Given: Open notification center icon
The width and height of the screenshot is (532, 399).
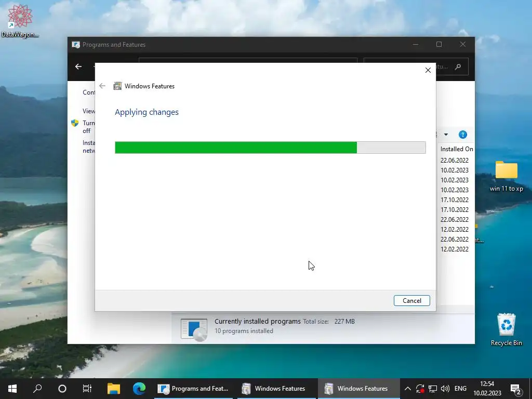Looking at the screenshot, I should pos(516,390).
